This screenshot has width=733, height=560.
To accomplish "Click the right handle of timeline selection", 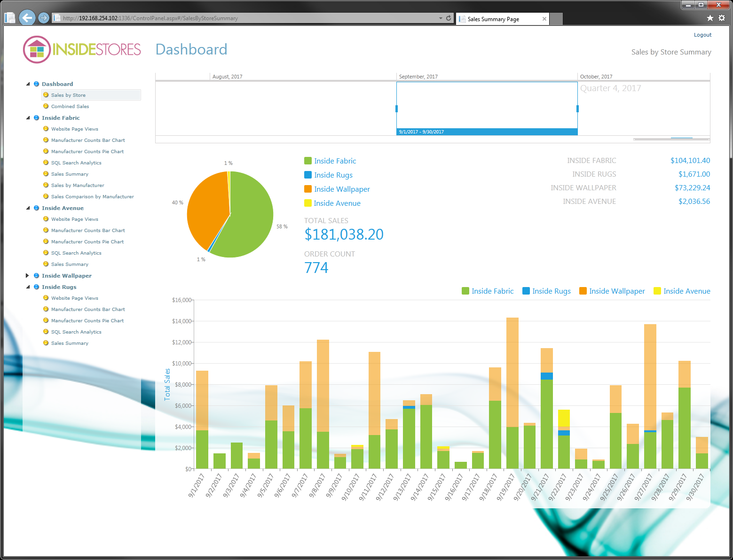I will coord(577,109).
